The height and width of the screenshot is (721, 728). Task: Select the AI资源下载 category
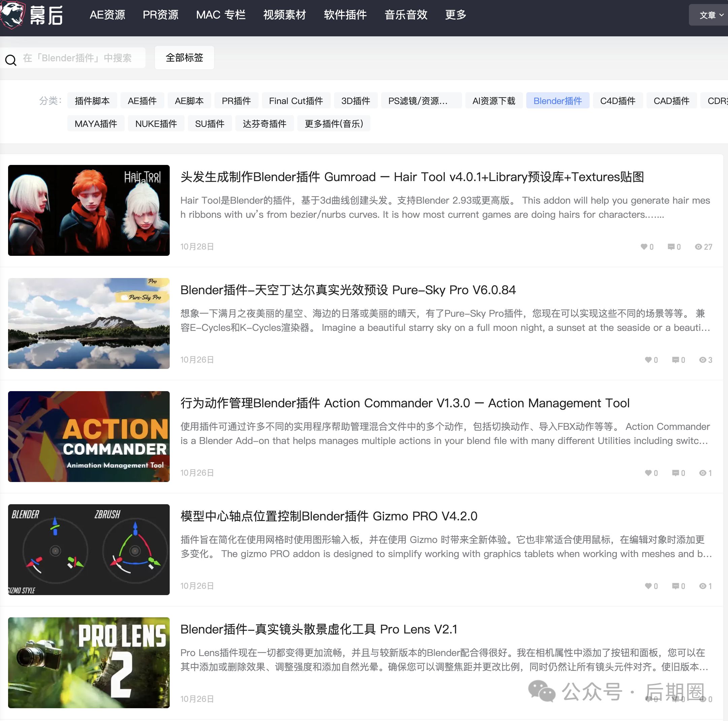pyautogui.click(x=494, y=101)
